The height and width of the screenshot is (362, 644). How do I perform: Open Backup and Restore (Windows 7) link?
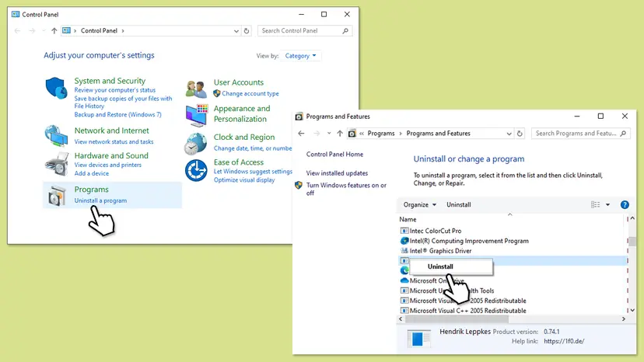(x=118, y=114)
